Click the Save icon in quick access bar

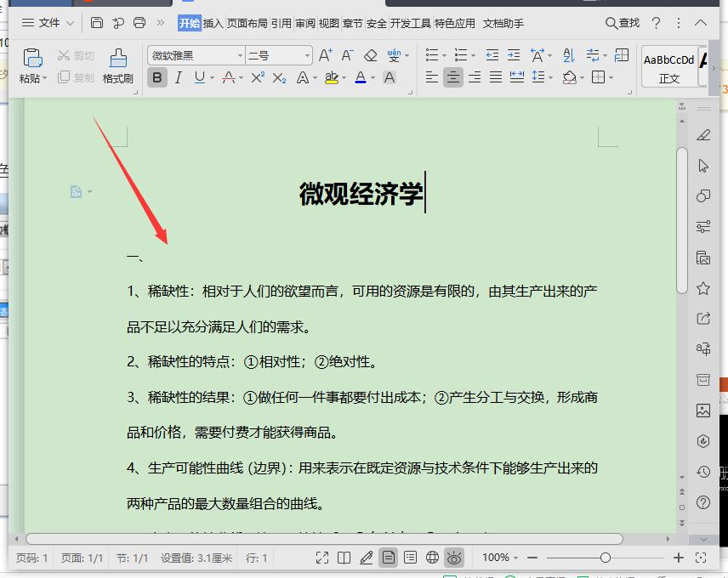tap(97, 23)
